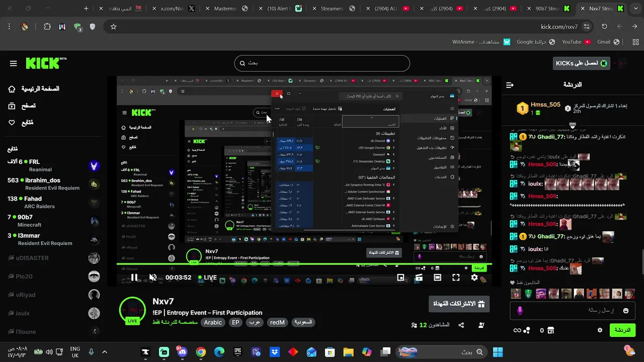The width and height of the screenshot is (644, 362).
Task: Select the السعودية stream tag
Action: (303, 322)
